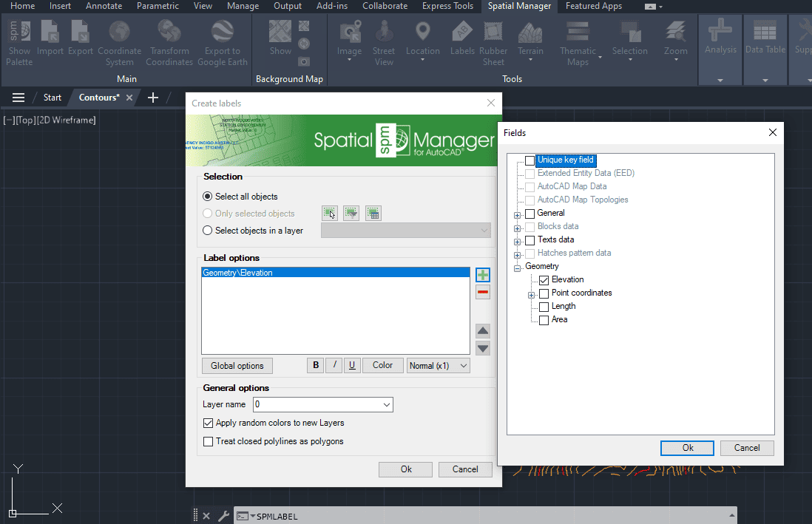
Task: Switch to the Home ribbon tab
Action: click(23, 6)
